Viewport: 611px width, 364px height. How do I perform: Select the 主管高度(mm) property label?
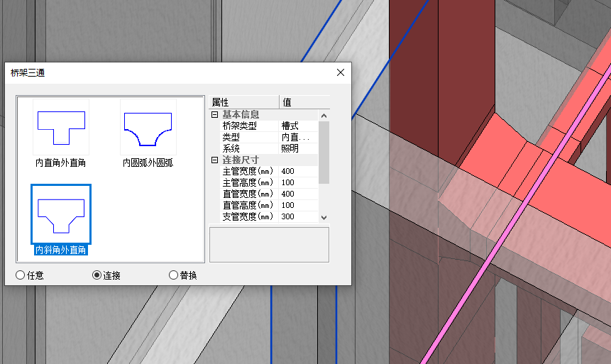248,182
